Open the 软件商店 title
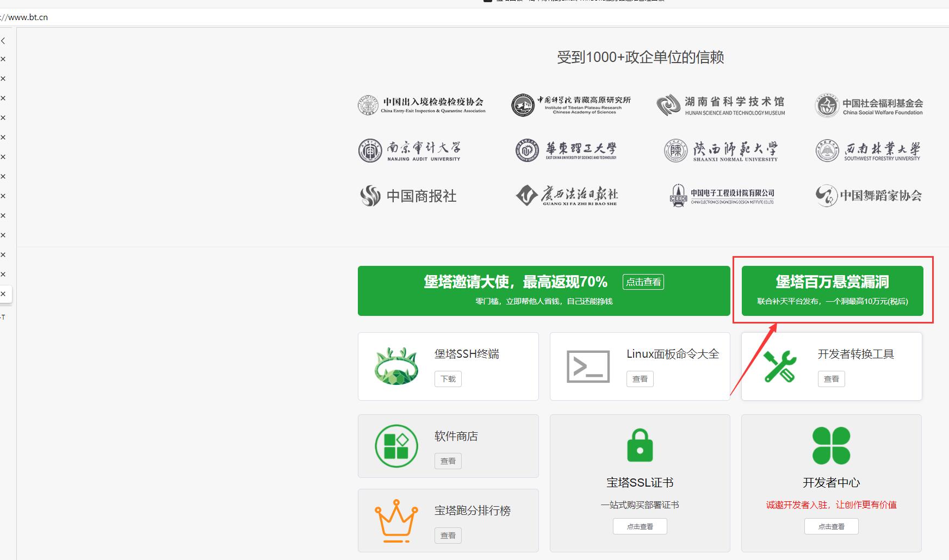949x560 pixels. [456, 436]
